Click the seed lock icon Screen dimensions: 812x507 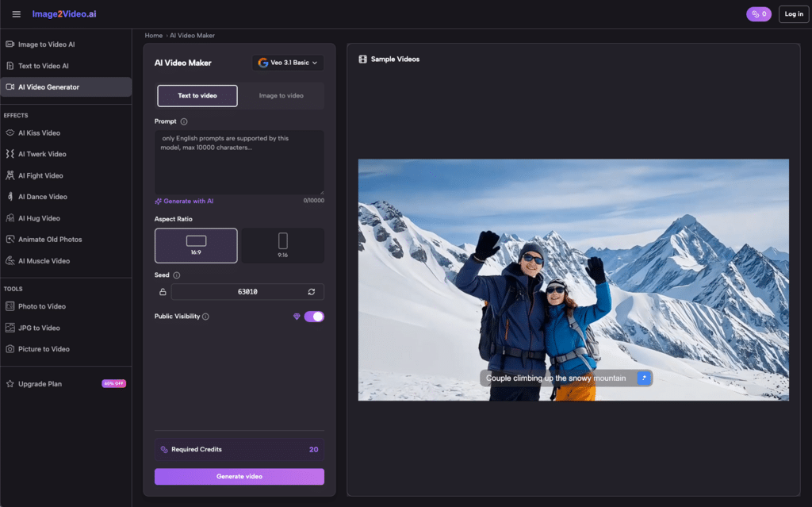pyautogui.click(x=162, y=292)
